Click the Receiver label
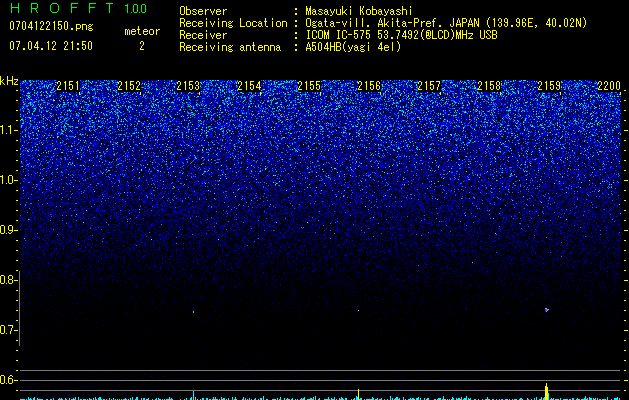The height and width of the screenshot is (400, 629). (x=203, y=35)
